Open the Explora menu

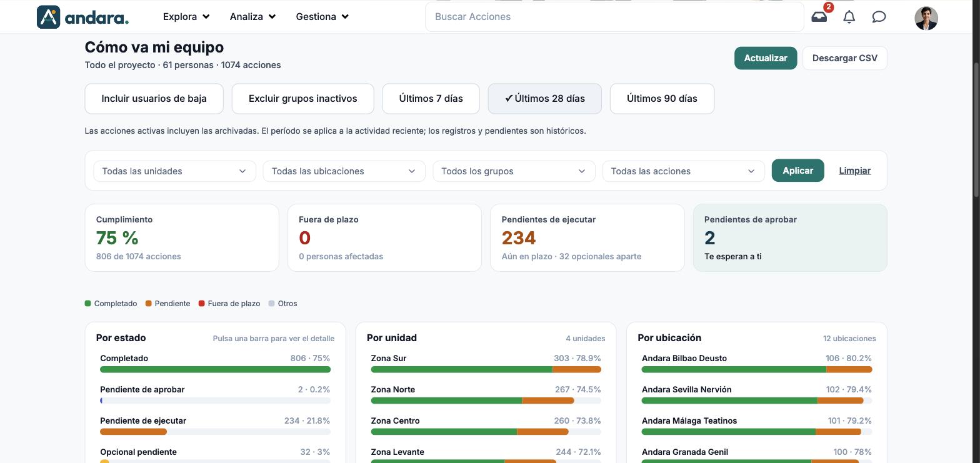[186, 17]
